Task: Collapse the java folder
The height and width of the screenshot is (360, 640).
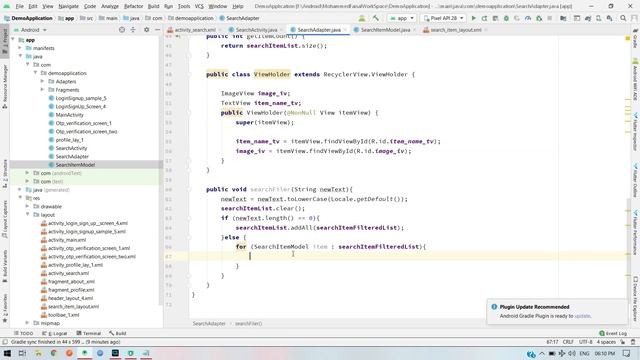Action: 20,56
